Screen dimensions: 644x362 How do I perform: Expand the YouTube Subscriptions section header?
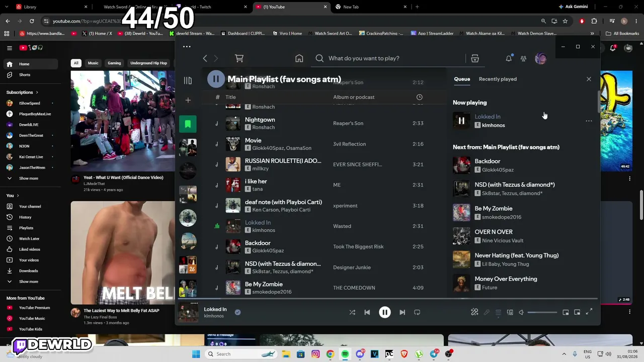click(22, 93)
